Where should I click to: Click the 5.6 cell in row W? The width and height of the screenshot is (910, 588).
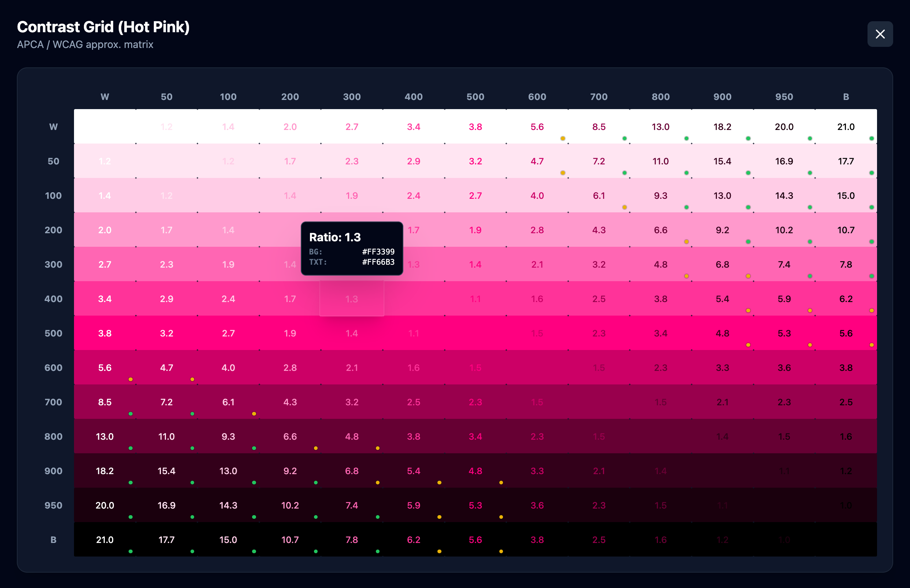coord(537,127)
